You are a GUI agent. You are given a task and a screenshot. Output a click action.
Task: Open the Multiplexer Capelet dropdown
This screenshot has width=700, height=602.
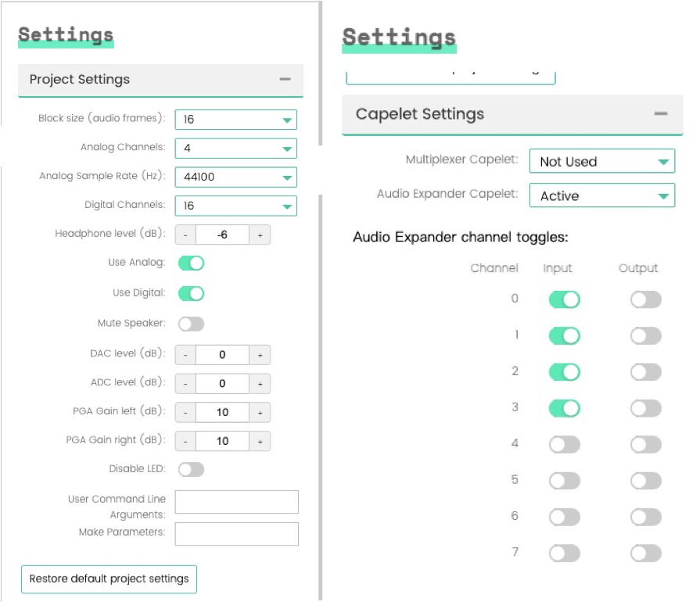(601, 162)
